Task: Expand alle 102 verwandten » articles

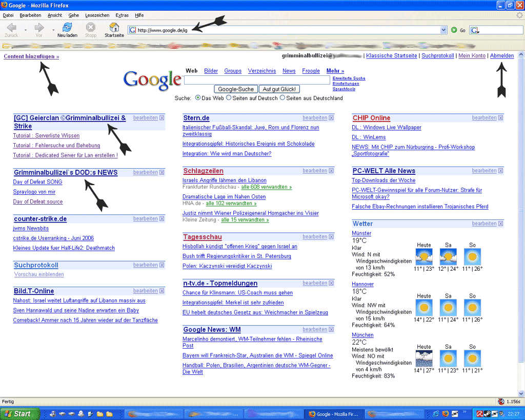Action: click(x=231, y=204)
